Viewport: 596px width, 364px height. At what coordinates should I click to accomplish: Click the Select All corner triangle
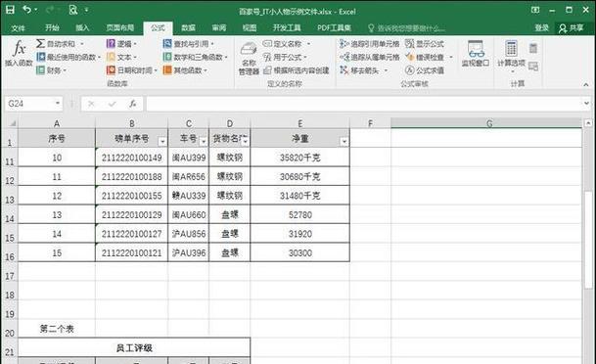[12, 123]
